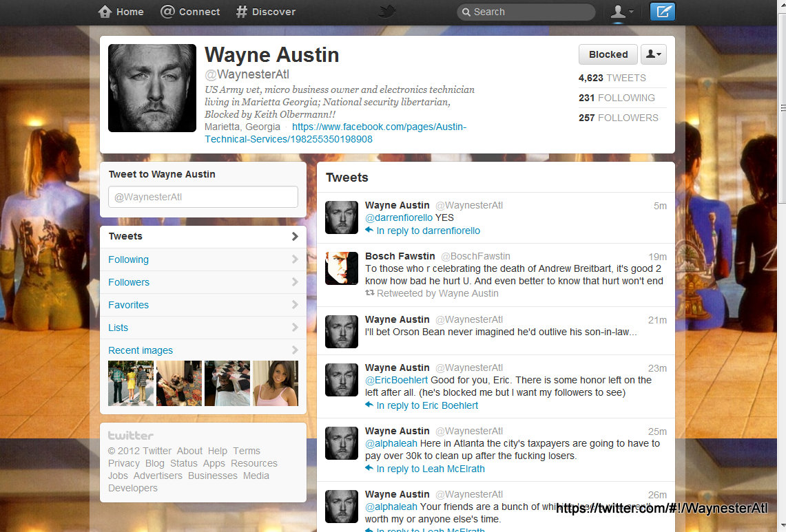The image size is (786, 532).
Task: Click reply arrow icon before Eric Boehlert link
Action: [369, 405]
